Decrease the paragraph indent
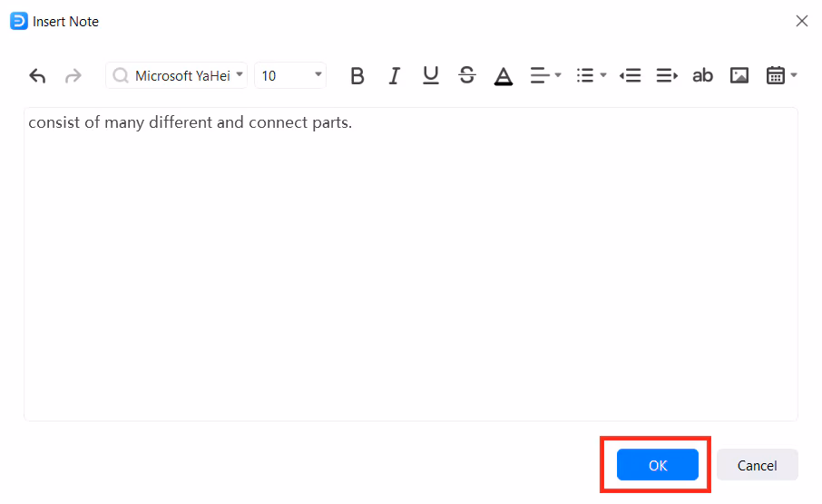This screenshot has width=822, height=504. 630,76
